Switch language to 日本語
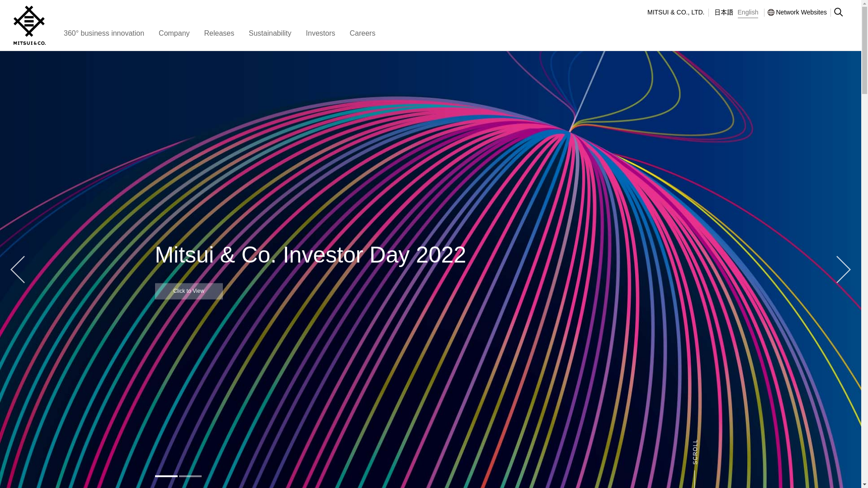Image resolution: width=868 pixels, height=488 pixels. point(724,12)
